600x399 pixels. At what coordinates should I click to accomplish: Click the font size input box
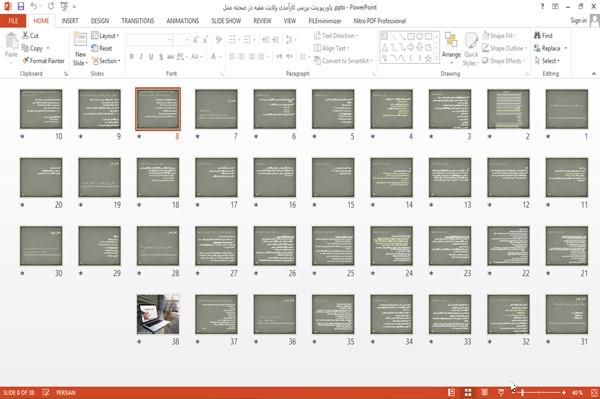(x=181, y=40)
